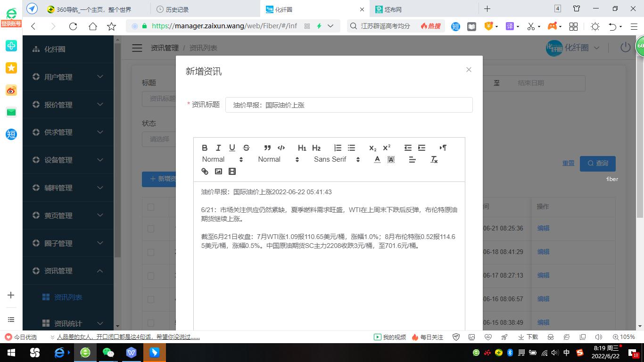Apply italic formatting in editor
The image size is (644, 362).
click(x=218, y=148)
